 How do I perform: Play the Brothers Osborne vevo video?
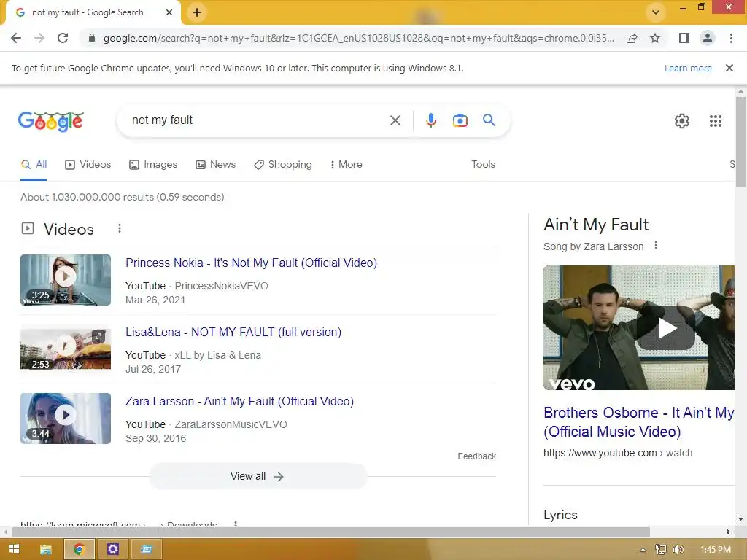[x=639, y=327]
